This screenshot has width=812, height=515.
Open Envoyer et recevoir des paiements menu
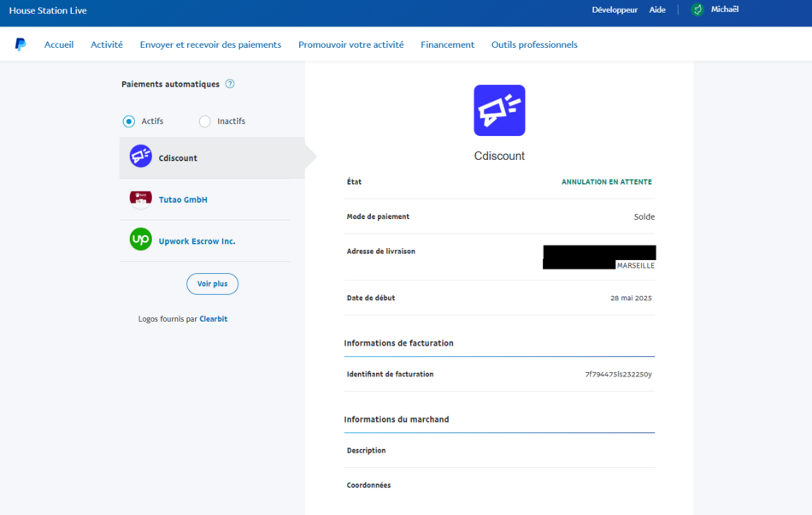click(x=210, y=44)
